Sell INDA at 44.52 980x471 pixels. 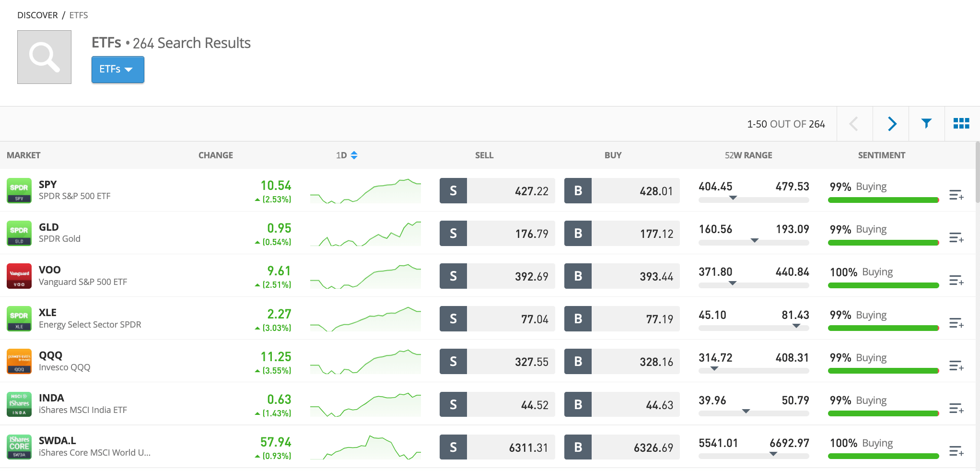497,404
